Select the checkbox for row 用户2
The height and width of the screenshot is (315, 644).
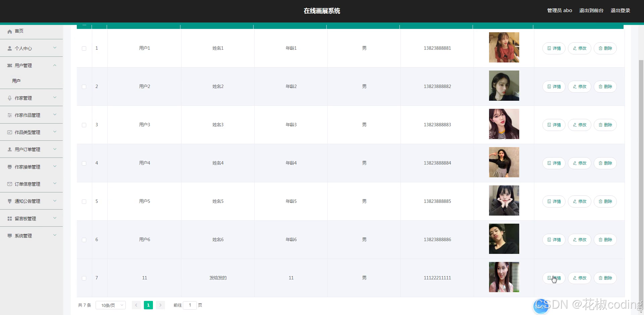click(84, 87)
